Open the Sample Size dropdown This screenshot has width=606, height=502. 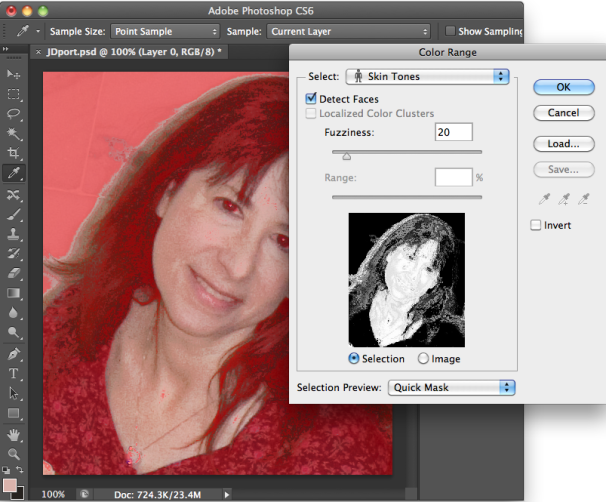tap(164, 31)
